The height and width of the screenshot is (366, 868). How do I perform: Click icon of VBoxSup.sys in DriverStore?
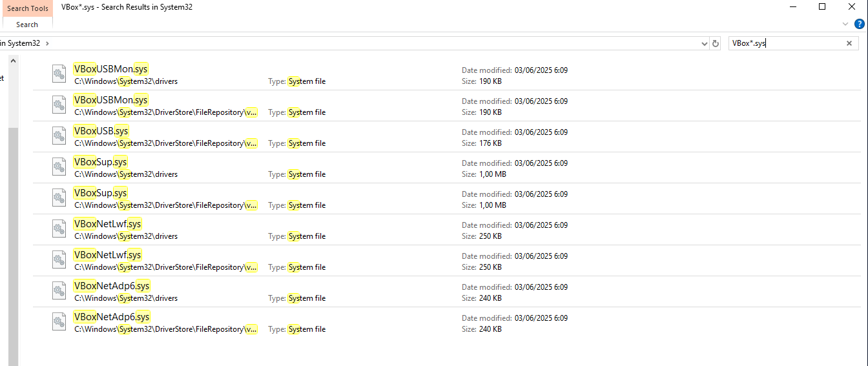tap(59, 198)
